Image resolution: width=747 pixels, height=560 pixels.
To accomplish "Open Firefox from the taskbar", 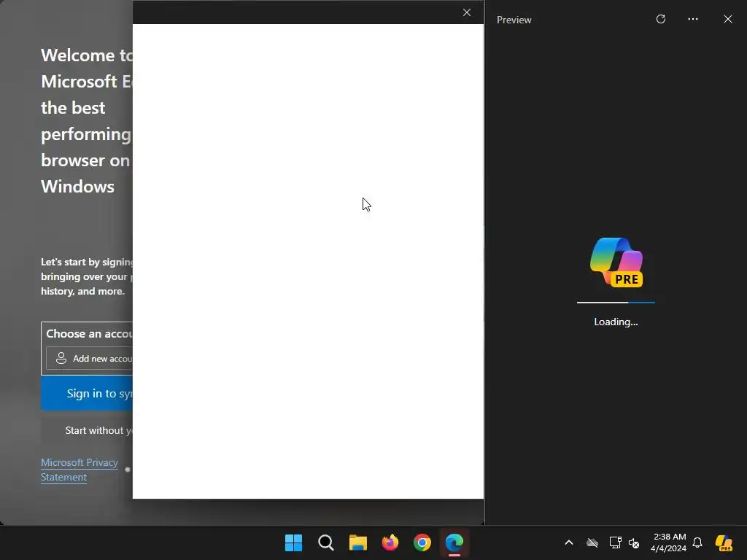I will pyautogui.click(x=390, y=542).
